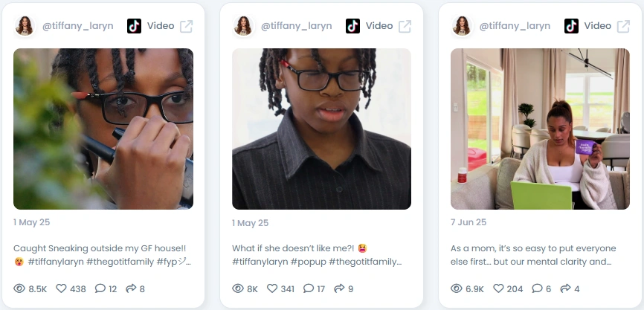Open profile avatar on the first card
The width and height of the screenshot is (644, 310).
pyautogui.click(x=25, y=26)
